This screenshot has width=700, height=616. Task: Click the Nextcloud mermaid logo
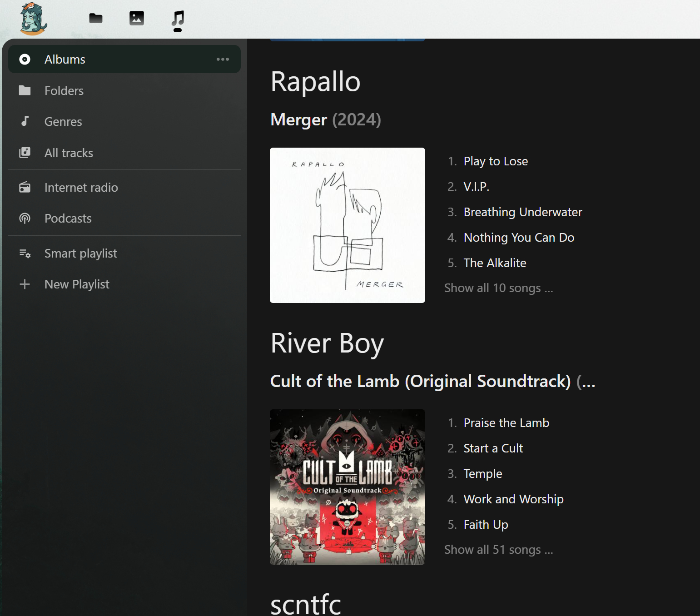33,19
